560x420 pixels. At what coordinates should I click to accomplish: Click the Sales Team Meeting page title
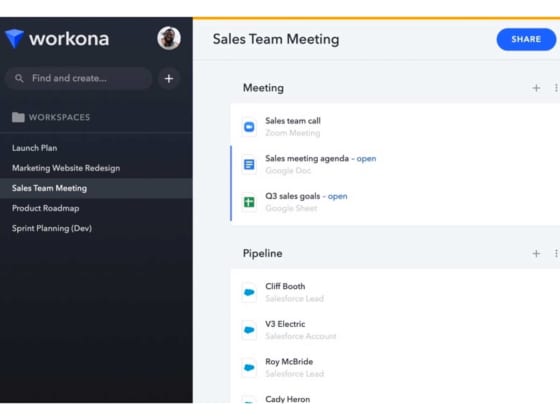point(276,39)
